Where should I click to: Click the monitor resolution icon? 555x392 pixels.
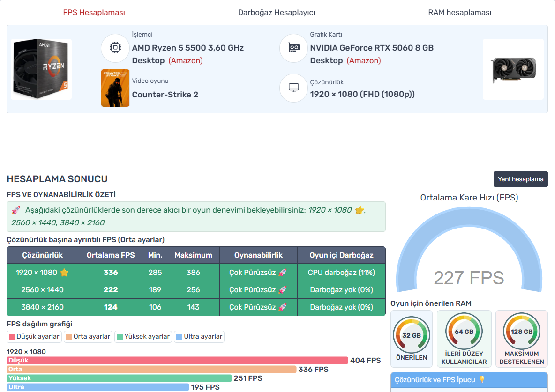[293, 88]
